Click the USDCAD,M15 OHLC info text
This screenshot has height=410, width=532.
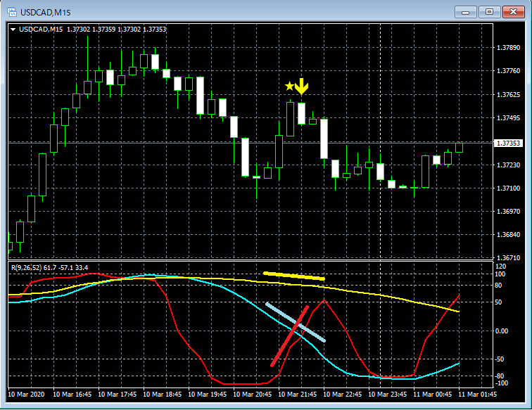tap(93, 29)
